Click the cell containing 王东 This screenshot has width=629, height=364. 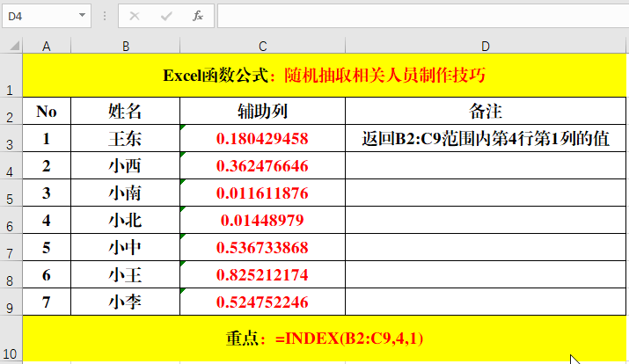pyautogui.click(x=125, y=139)
